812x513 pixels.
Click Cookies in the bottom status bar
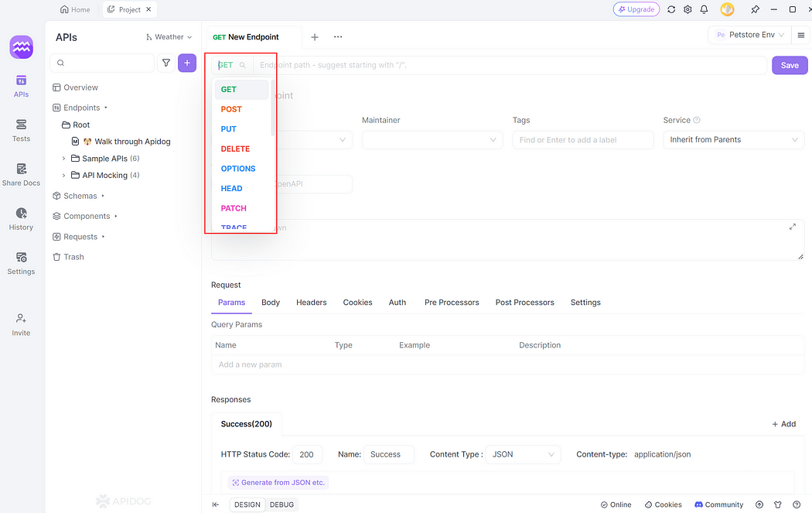(x=663, y=504)
